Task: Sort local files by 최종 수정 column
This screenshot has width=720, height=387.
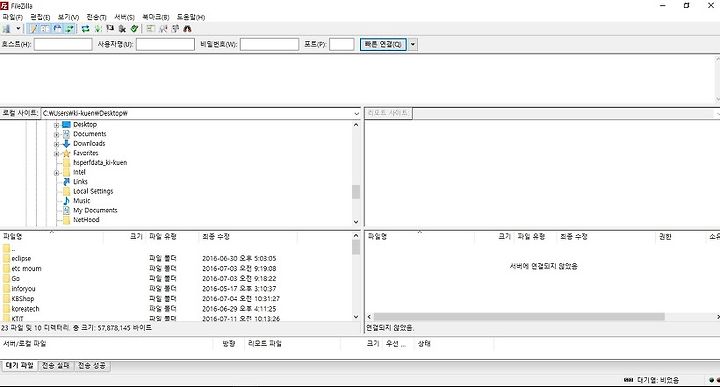Action: tap(248, 236)
